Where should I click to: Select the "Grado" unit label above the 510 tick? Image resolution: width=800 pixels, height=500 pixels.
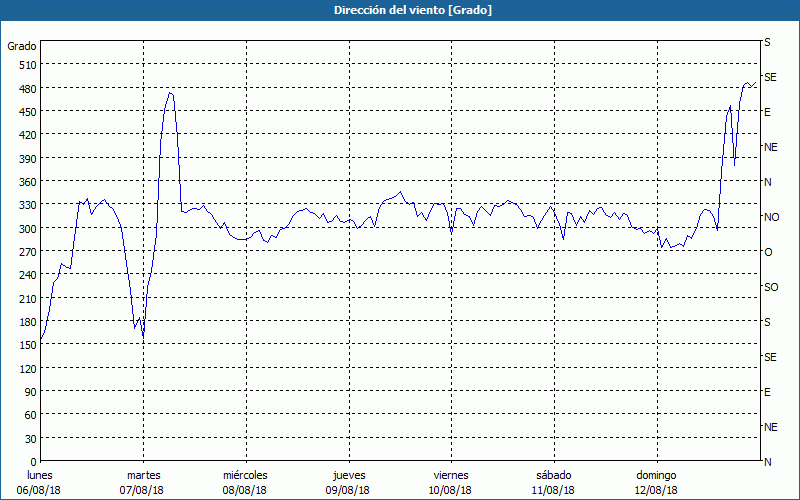pos(22,46)
